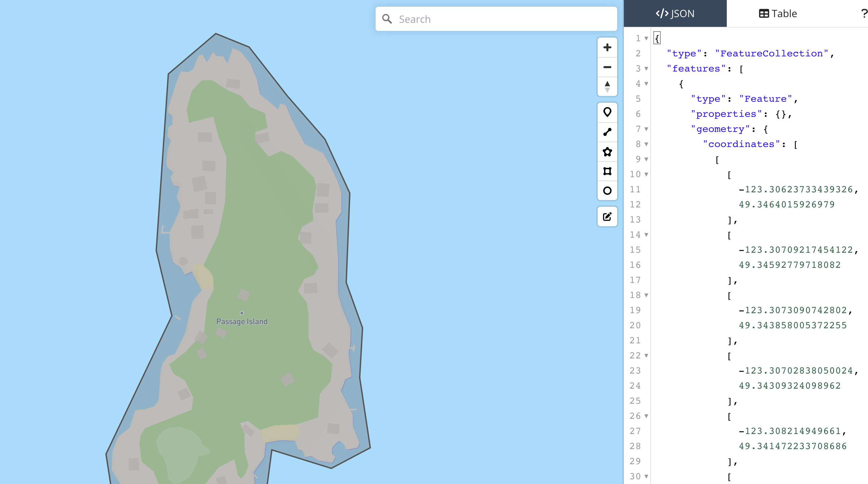Viewport: 868px width, 484px height.
Task: Click the Passage Island map label
Action: (x=241, y=322)
